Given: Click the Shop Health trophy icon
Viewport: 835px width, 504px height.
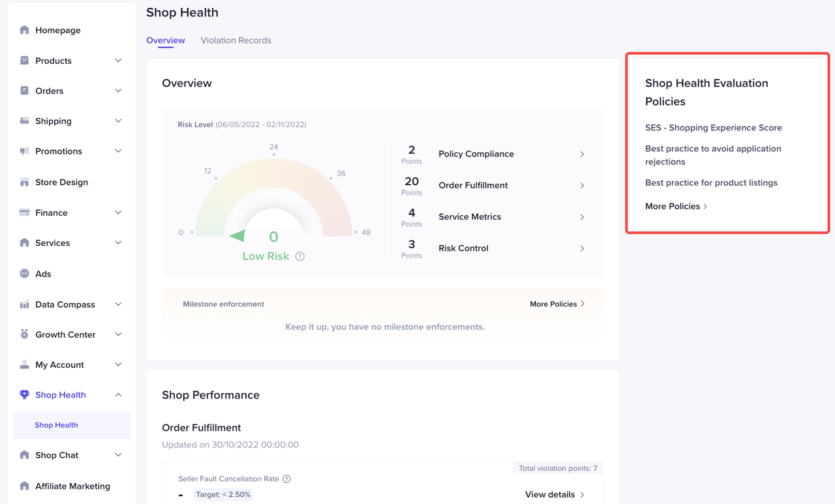Looking at the screenshot, I should click(24, 394).
